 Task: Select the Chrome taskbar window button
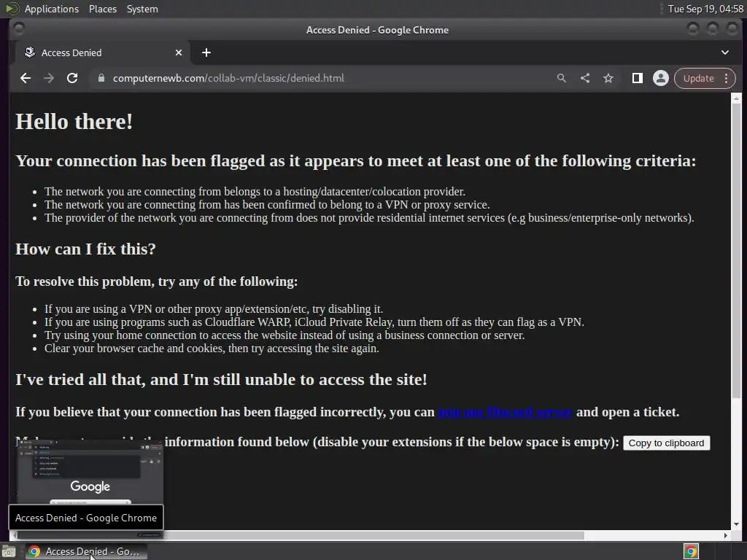[85, 551]
